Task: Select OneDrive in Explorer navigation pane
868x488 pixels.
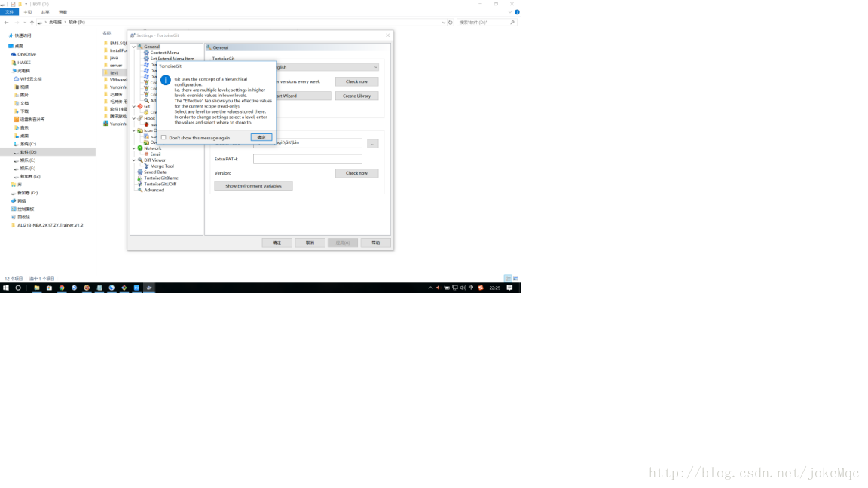Action: point(26,54)
